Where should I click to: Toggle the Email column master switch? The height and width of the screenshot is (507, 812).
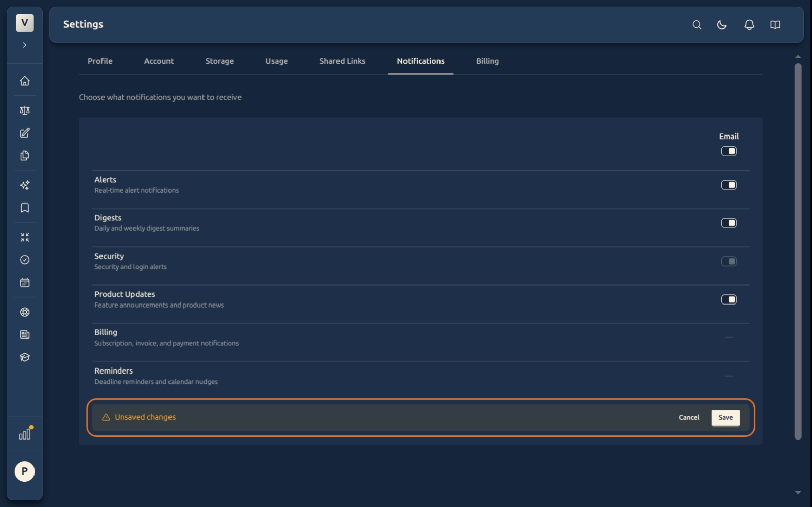pos(729,151)
